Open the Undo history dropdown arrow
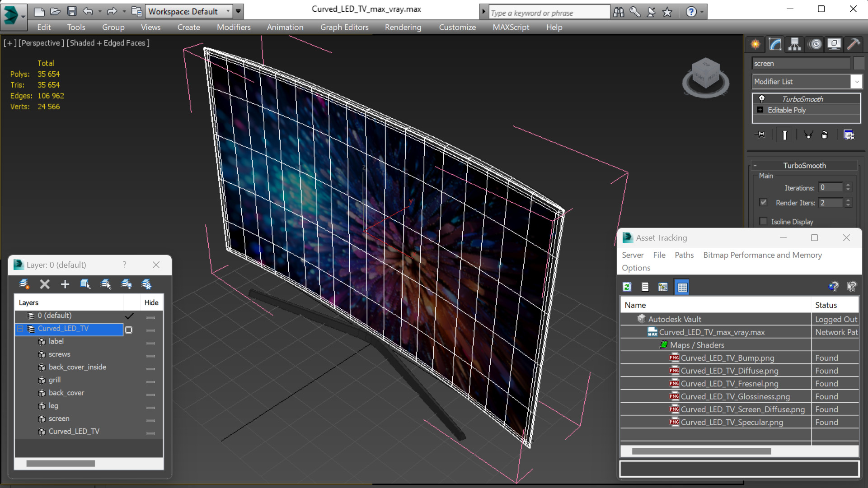Screen dimensions: 868x488 [100, 11]
